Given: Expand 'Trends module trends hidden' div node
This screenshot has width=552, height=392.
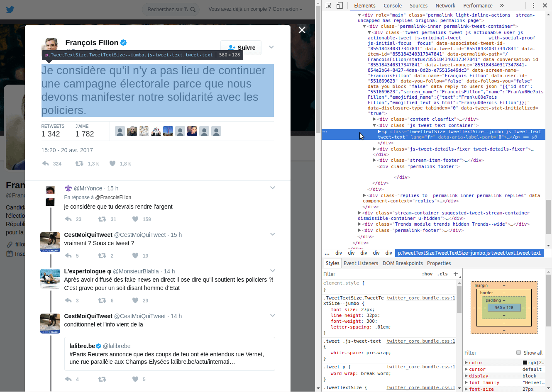Looking at the screenshot, I should click(x=359, y=224).
